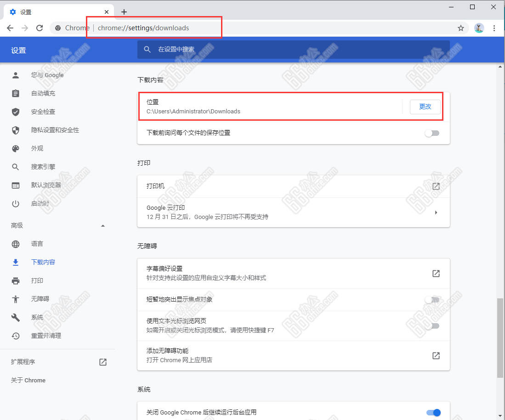Click the page vertical scrollbar thumb
The height and width of the screenshot is (420, 505).
click(500, 338)
